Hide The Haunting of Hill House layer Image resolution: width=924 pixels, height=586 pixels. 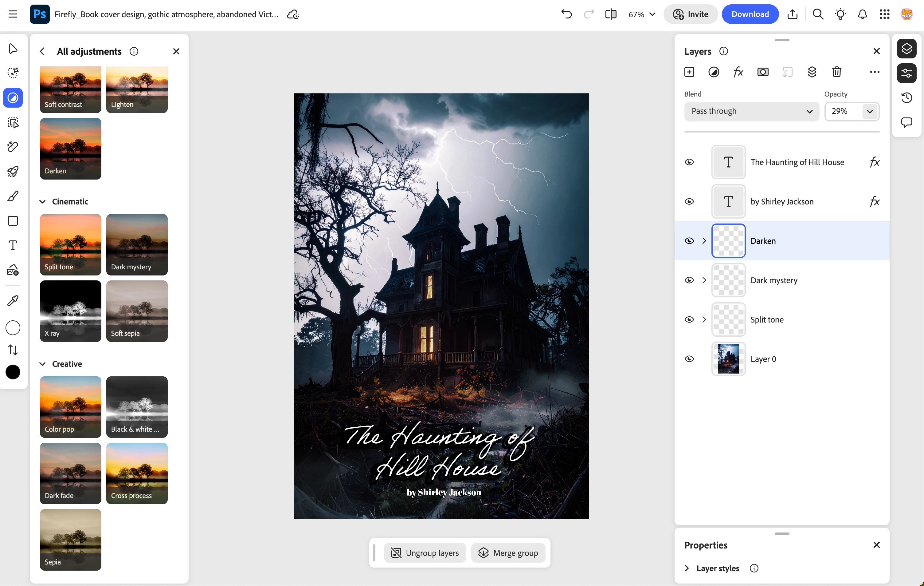(689, 162)
